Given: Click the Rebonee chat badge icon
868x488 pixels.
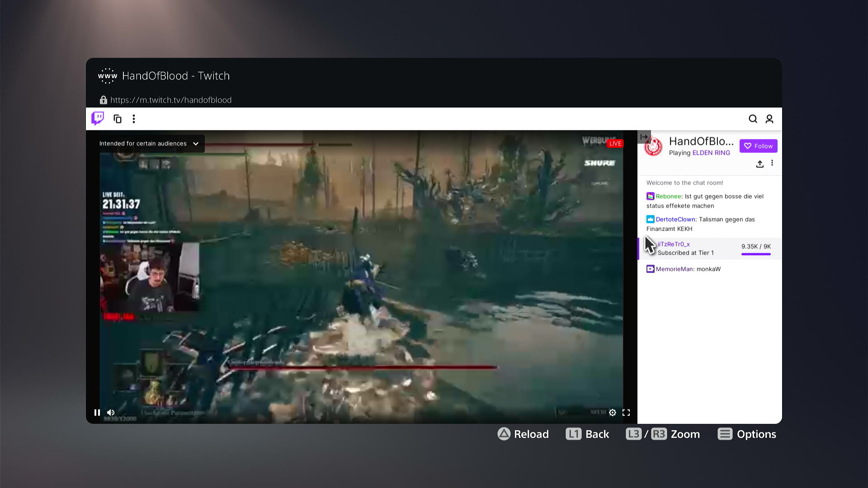Looking at the screenshot, I should [x=650, y=196].
